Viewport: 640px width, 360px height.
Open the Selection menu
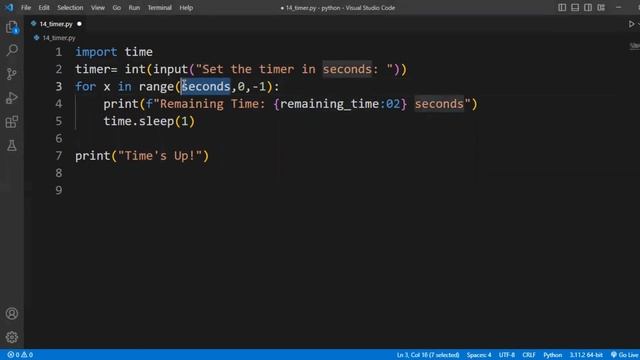pyautogui.click(x=70, y=8)
